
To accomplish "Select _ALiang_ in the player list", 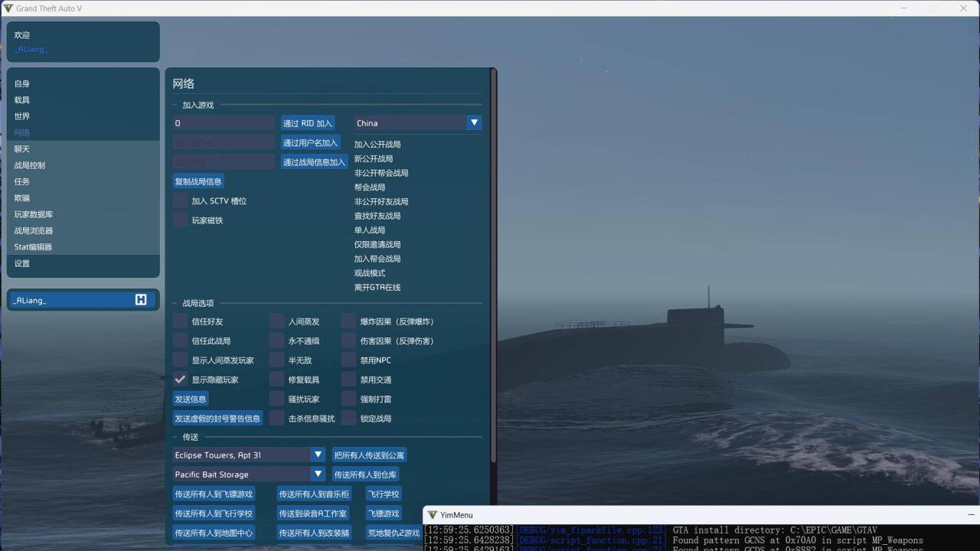I will (x=83, y=300).
